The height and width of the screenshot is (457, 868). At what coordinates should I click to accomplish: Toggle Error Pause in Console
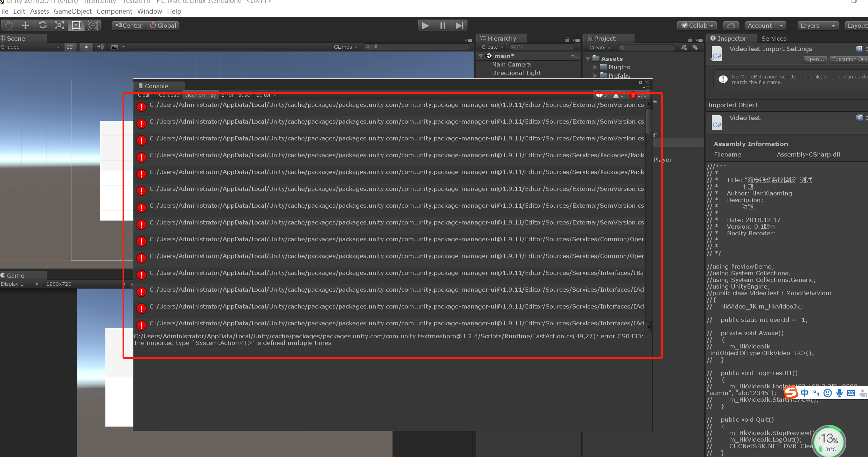point(236,95)
